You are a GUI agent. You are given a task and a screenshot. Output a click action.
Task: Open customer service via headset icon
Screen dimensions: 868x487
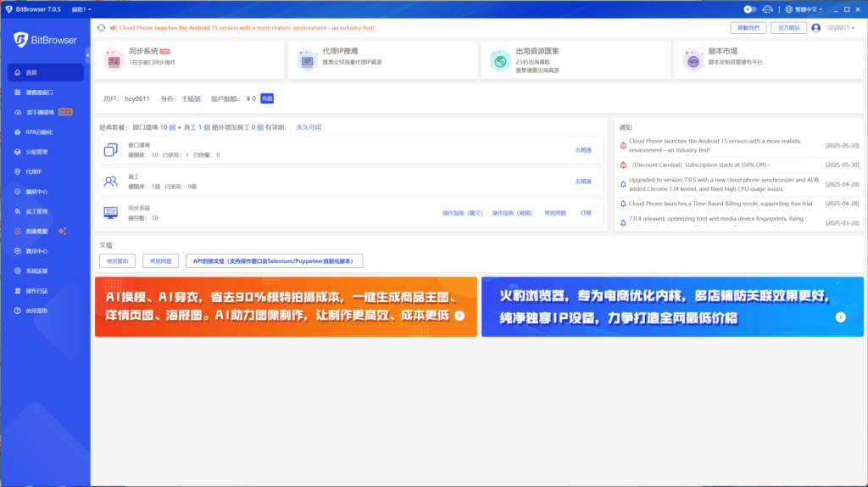click(767, 9)
